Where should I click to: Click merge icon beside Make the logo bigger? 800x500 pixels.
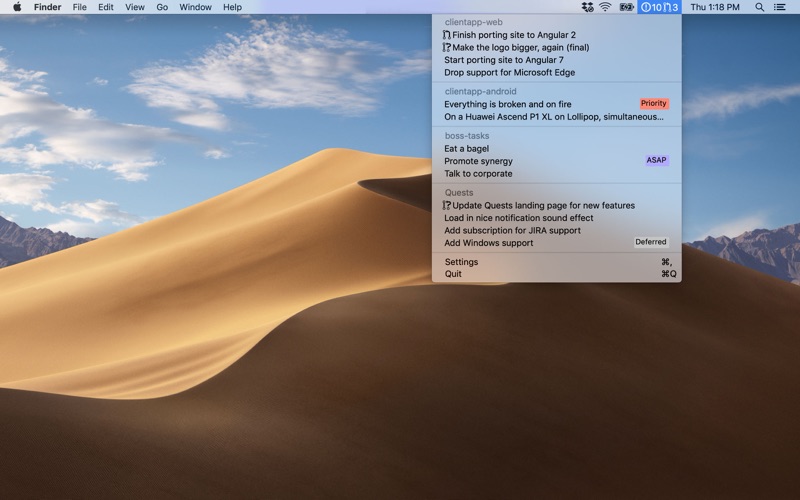point(447,47)
